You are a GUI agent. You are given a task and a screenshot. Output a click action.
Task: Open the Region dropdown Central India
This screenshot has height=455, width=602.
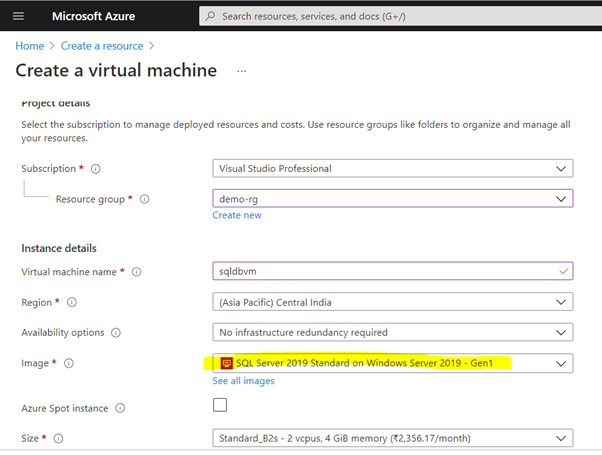(x=393, y=302)
